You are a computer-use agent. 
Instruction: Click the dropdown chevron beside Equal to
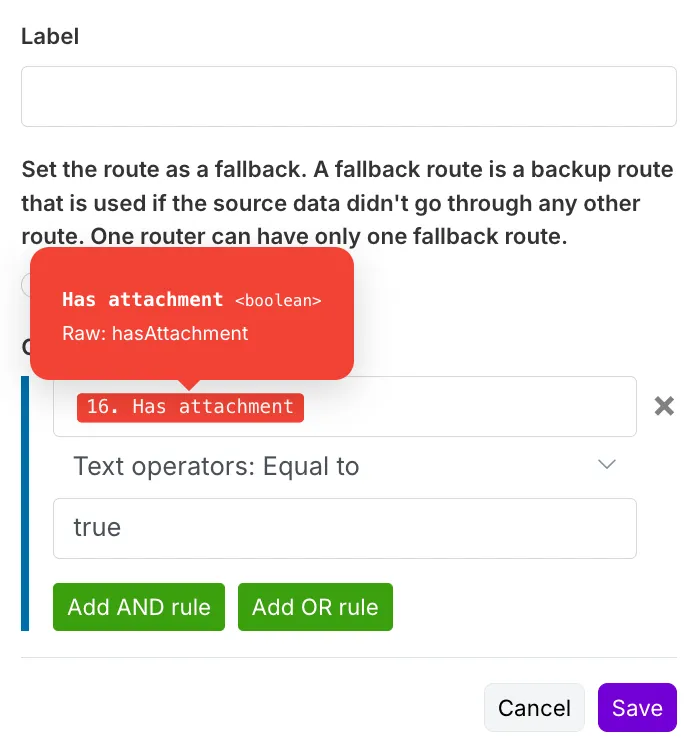[606, 464]
